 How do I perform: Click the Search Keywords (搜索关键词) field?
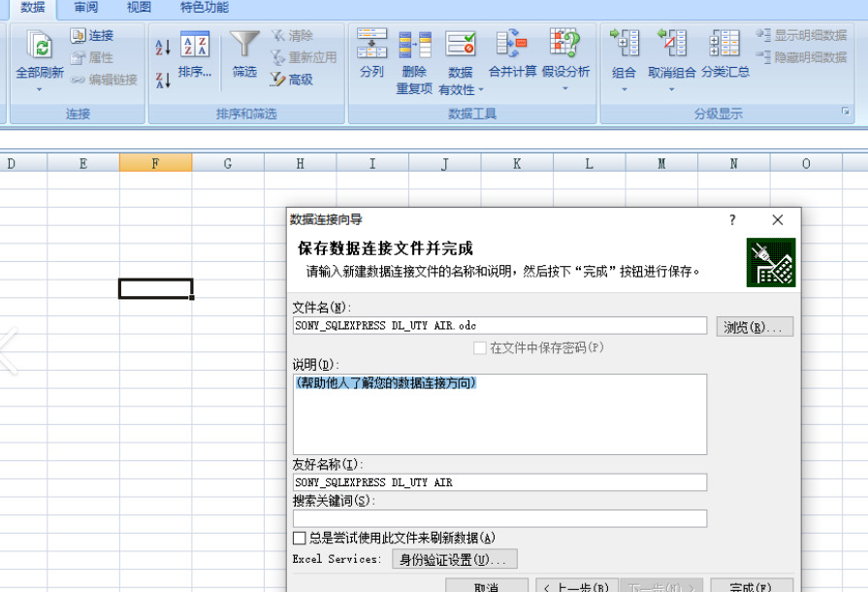pos(499,518)
